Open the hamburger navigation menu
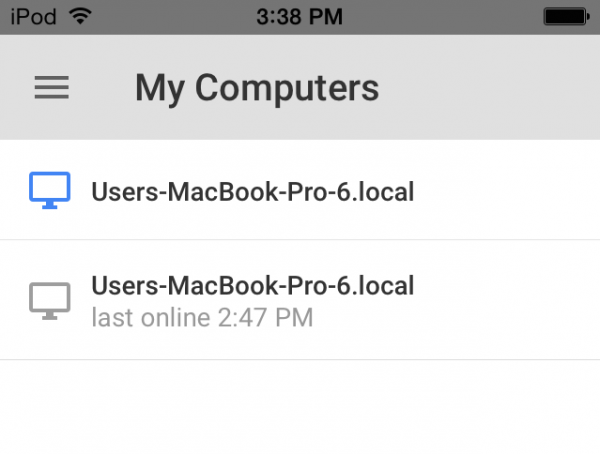The width and height of the screenshot is (600, 454). 52,88
